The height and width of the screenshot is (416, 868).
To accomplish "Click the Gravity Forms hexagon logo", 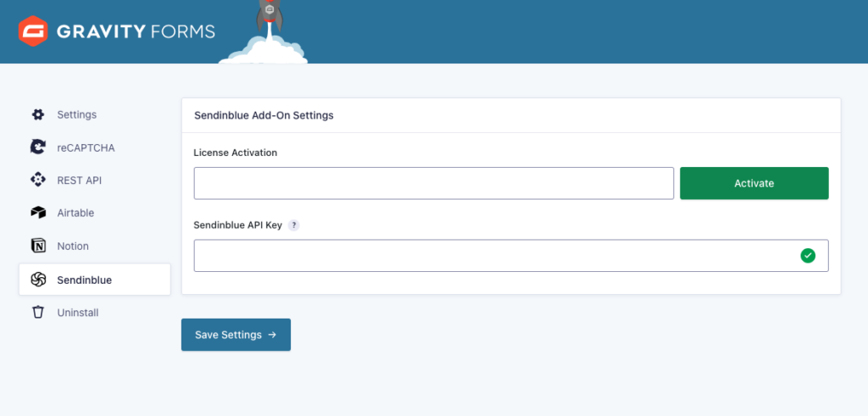I will point(33,31).
